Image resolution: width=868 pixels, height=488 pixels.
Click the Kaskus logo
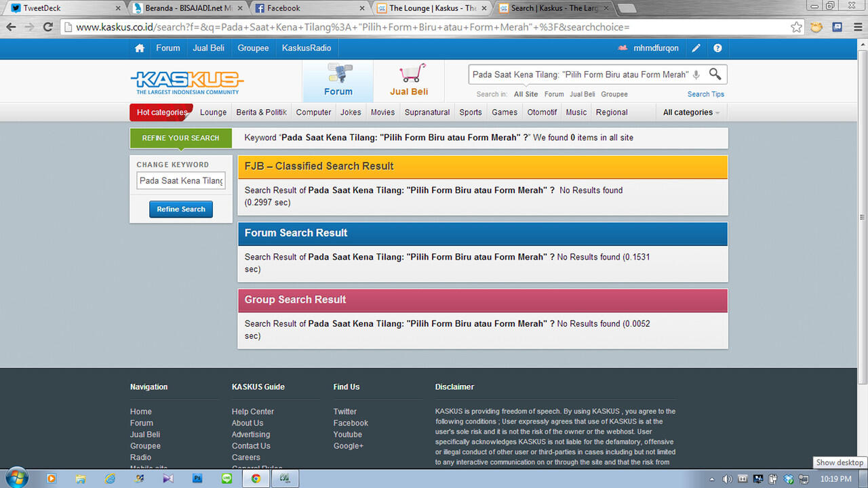point(187,83)
